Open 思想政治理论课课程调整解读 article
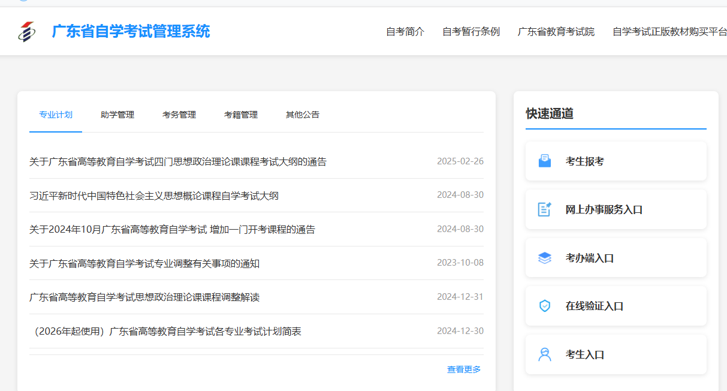The image size is (727, 391). pyautogui.click(x=144, y=297)
